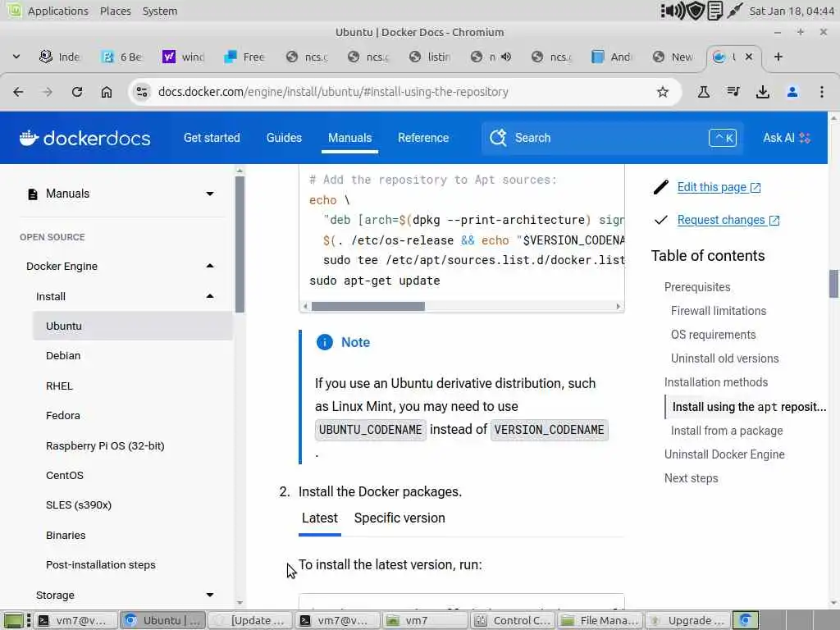The image size is (840, 630).
Task: Open the Chromium three-dot menu
Action: coord(822,92)
